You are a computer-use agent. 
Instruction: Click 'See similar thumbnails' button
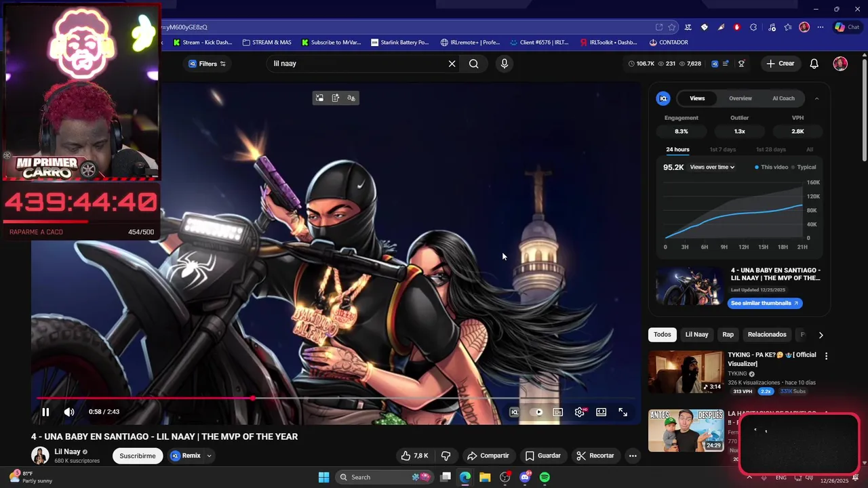pyautogui.click(x=765, y=303)
